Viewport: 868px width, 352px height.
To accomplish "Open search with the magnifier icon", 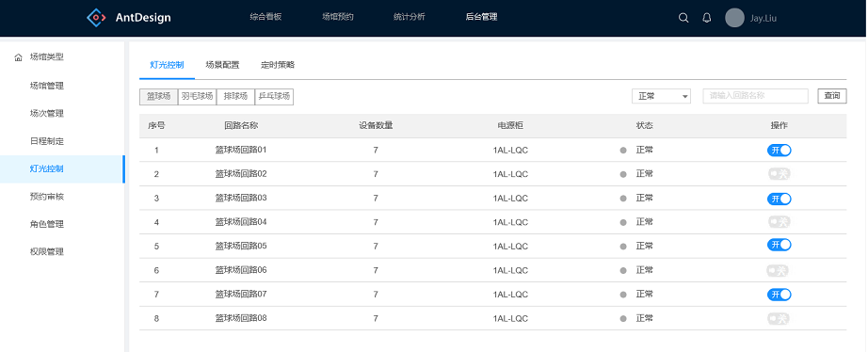I will pyautogui.click(x=683, y=18).
